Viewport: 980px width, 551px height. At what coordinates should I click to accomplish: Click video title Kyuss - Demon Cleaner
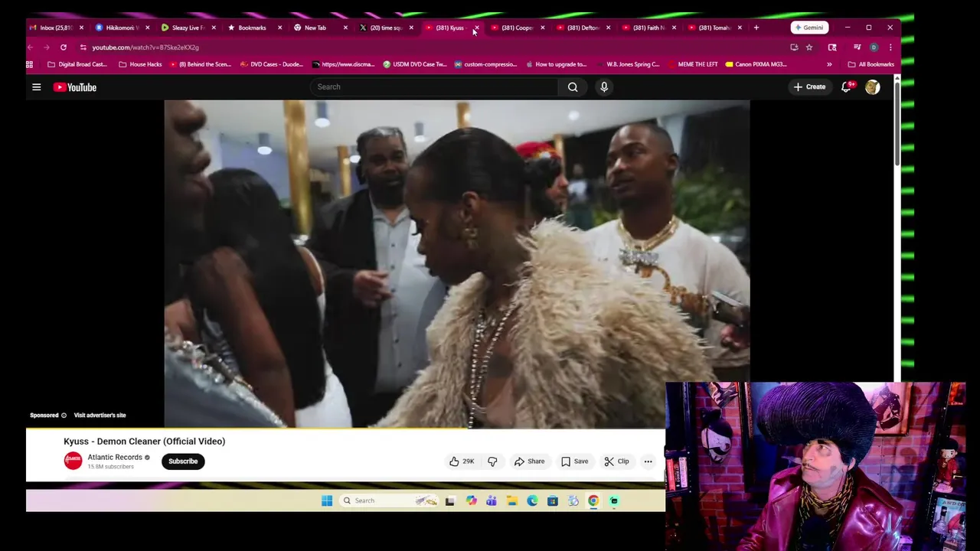(144, 442)
